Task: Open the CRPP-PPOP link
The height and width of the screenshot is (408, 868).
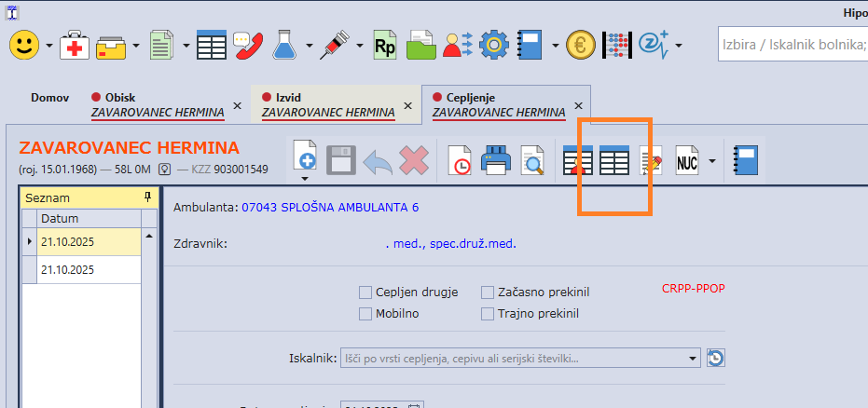Action: (x=692, y=289)
